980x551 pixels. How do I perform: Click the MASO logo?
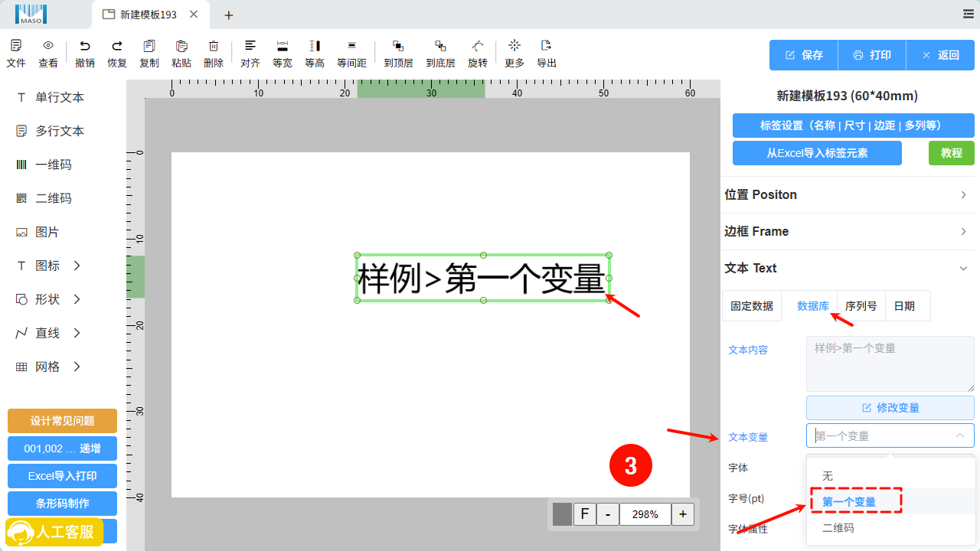pyautogui.click(x=31, y=14)
